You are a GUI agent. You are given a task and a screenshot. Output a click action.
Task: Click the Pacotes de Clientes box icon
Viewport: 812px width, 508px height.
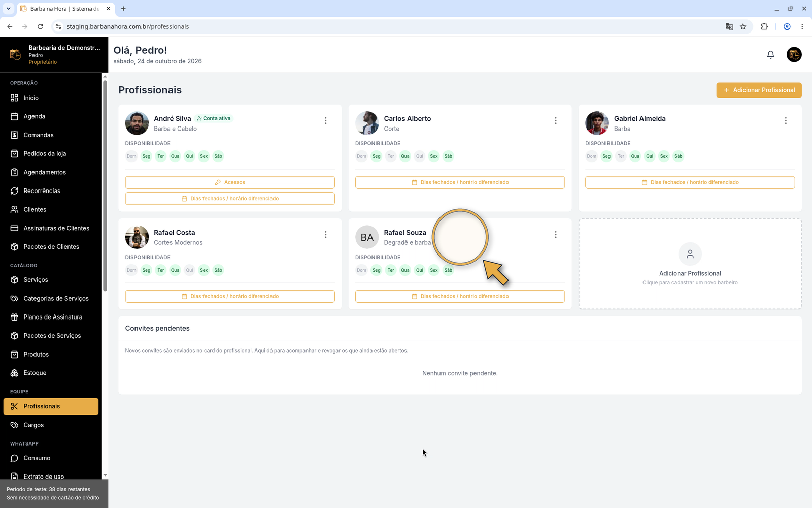point(14,247)
